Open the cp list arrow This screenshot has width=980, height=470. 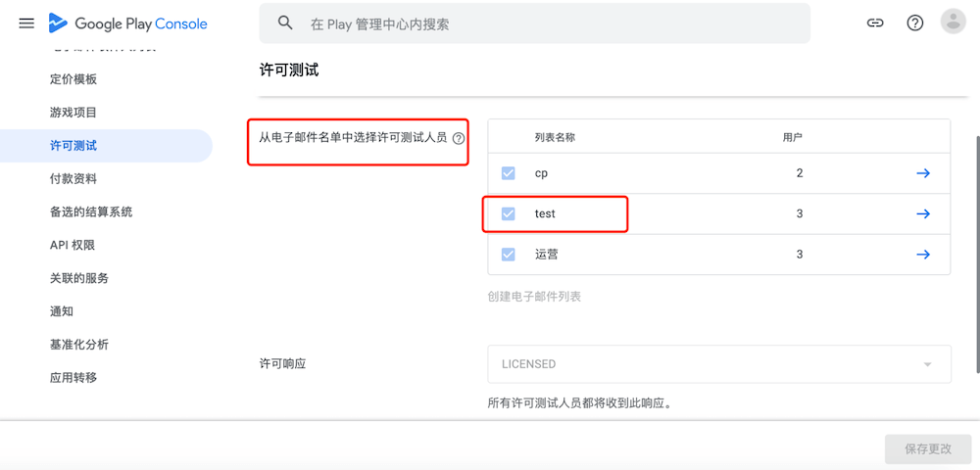(x=922, y=173)
